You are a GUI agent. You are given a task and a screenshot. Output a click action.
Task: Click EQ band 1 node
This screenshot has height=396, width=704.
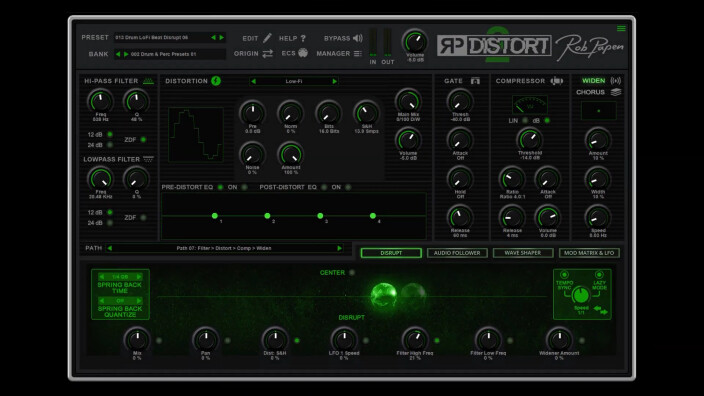(215, 216)
